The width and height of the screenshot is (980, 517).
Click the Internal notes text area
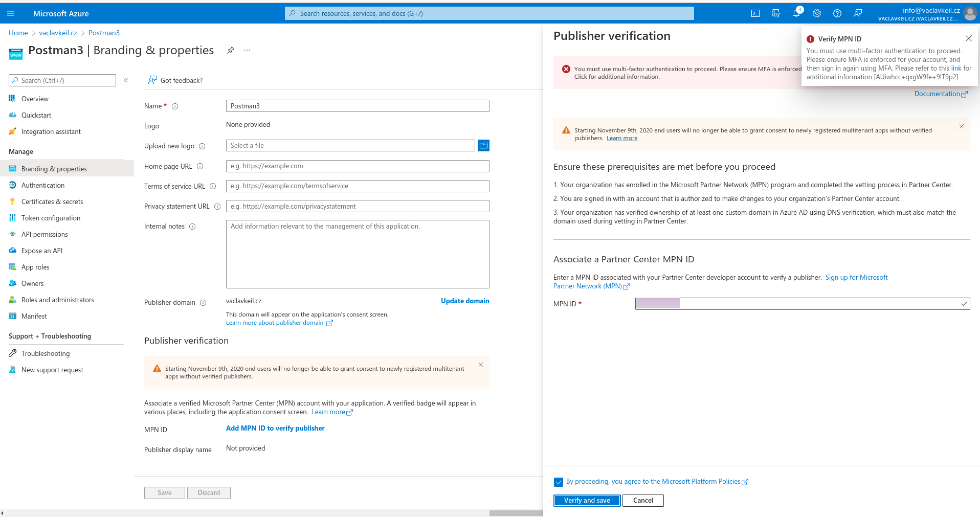358,254
